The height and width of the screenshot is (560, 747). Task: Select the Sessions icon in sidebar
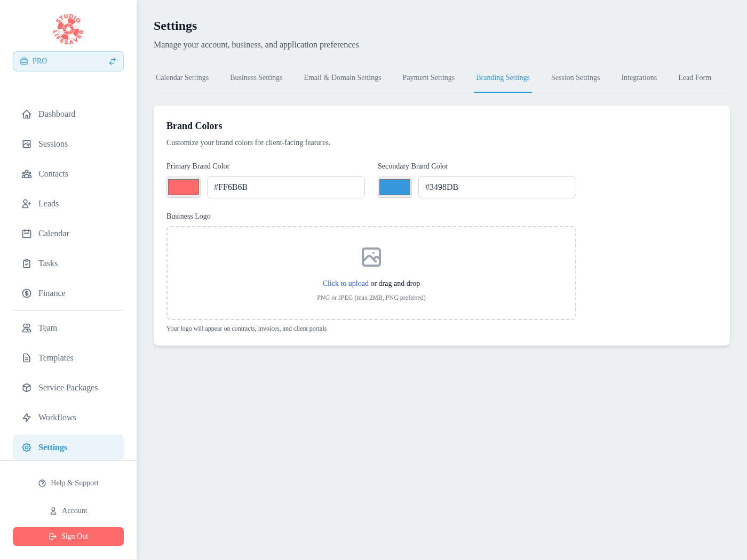coord(27,143)
